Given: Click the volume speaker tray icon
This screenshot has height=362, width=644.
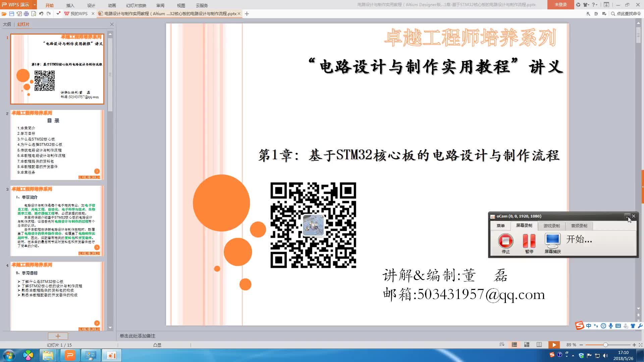Looking at the screenshot, I should pyautogui.click(x=605, y=356).
